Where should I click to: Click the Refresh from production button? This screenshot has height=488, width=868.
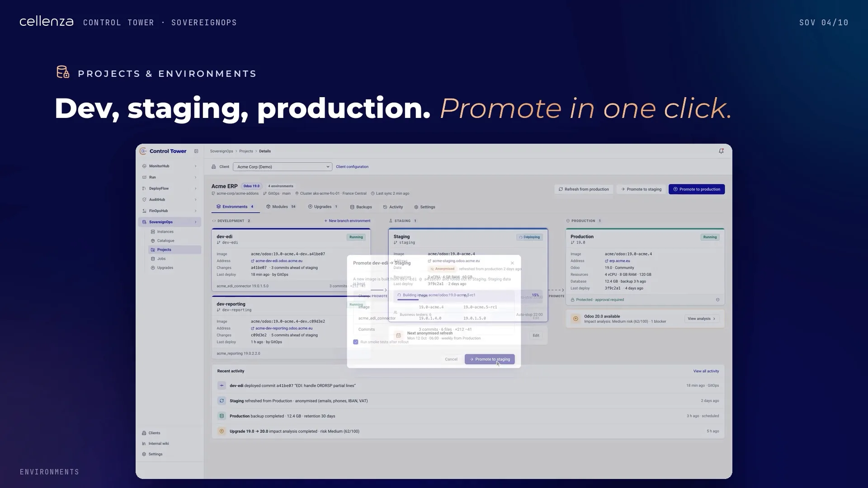(584, 189)
